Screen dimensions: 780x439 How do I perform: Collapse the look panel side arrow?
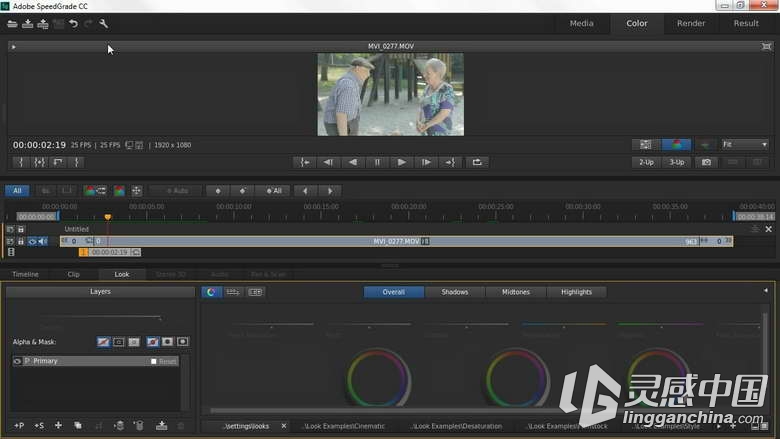[766, 290]
